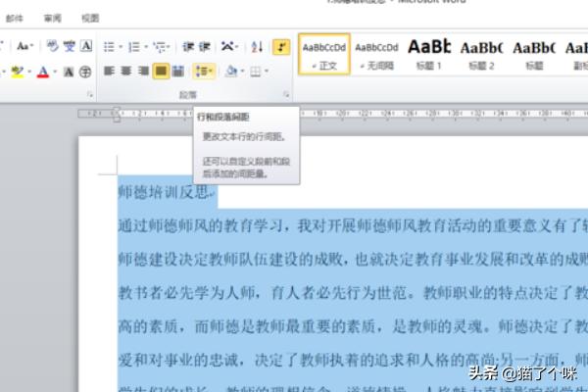Center the text
Image resolution: width=588 pixels, height=392 pixels.
pyautogui.click(x=126, y=71)
